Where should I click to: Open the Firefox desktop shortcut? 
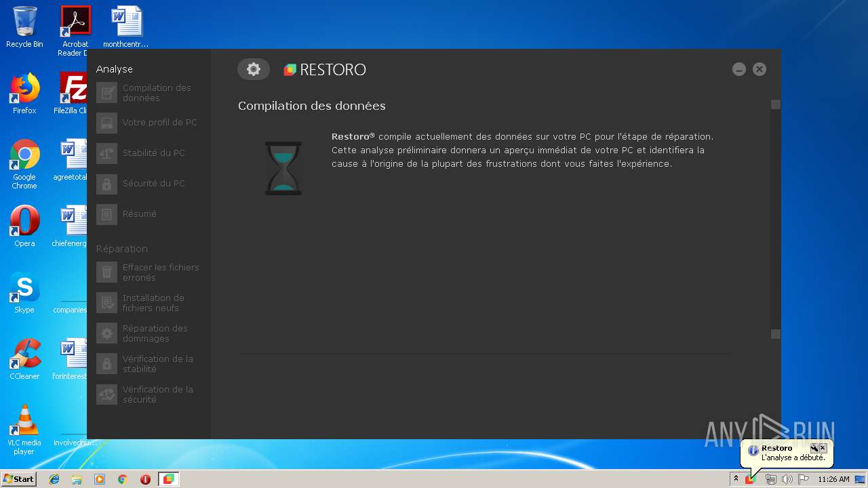24,94
